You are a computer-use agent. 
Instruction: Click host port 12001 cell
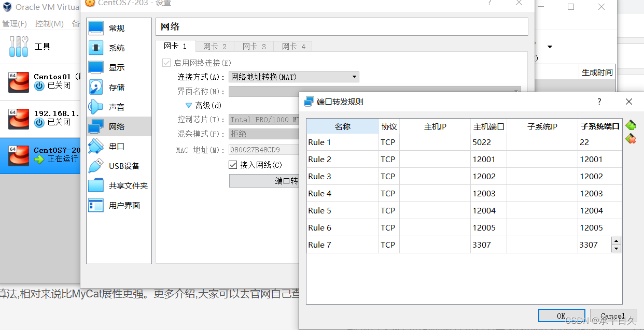(x=489, y=159)
